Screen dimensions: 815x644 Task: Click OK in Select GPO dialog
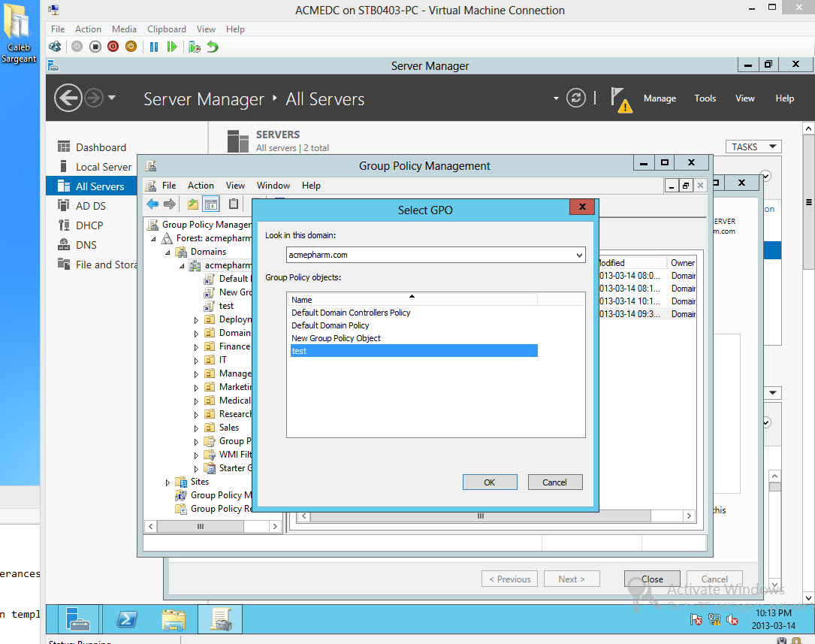click(x=490, y=482)
